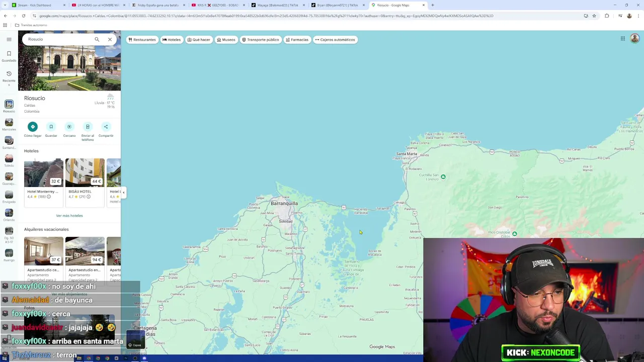The height and width of the screenshot is (362, 644).
Task: Click the Pico Cristóbal Colón marker
Action: 514,233
